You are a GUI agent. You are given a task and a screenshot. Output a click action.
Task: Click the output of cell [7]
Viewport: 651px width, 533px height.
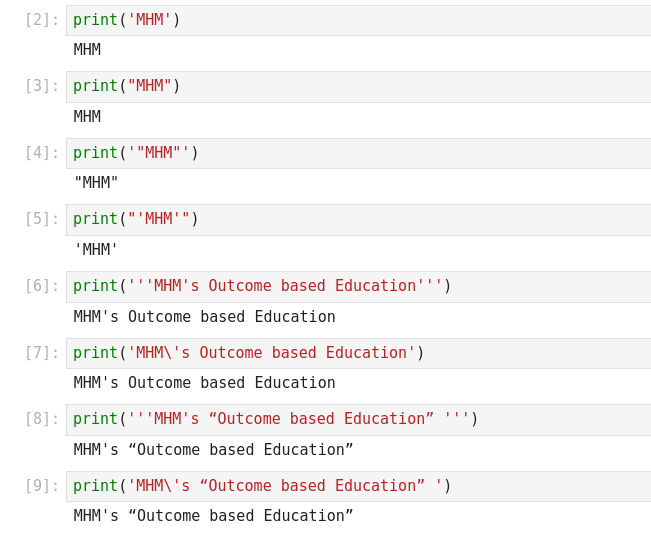204,383
